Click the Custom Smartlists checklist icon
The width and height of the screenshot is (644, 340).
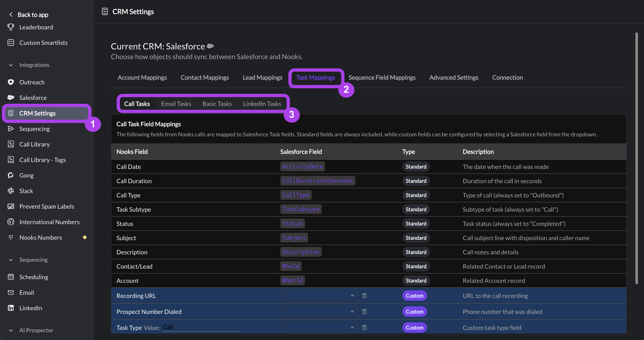click(11, 42)
